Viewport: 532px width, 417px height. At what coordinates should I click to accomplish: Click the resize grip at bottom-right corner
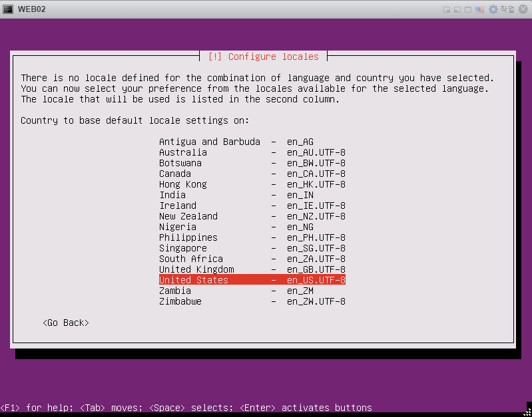[x=527, y=412]
